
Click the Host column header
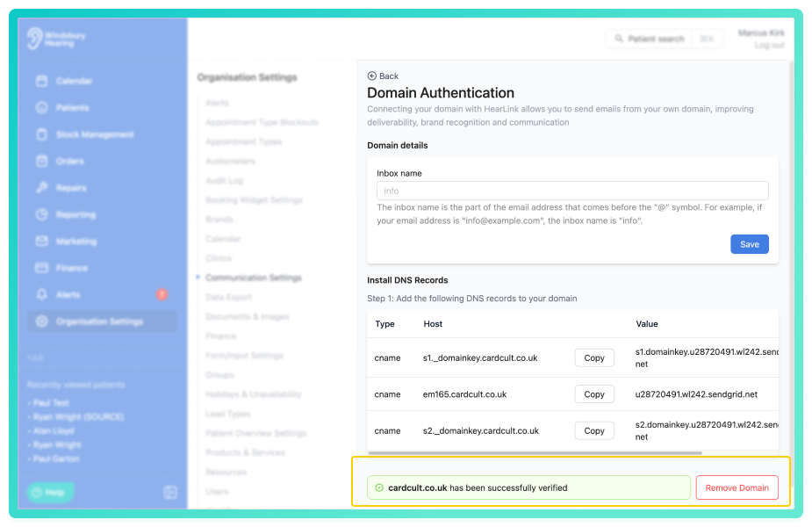tap(433, 324)
